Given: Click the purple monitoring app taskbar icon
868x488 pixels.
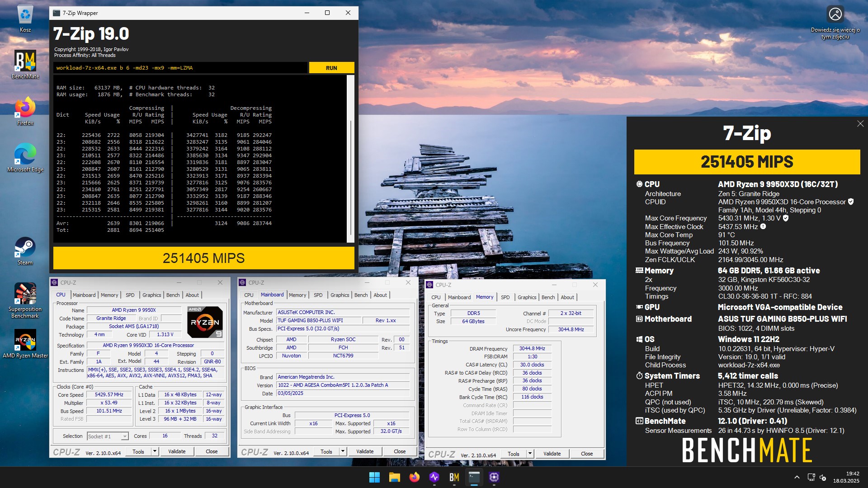Looking at the screenshot, I should coord(434,477).
